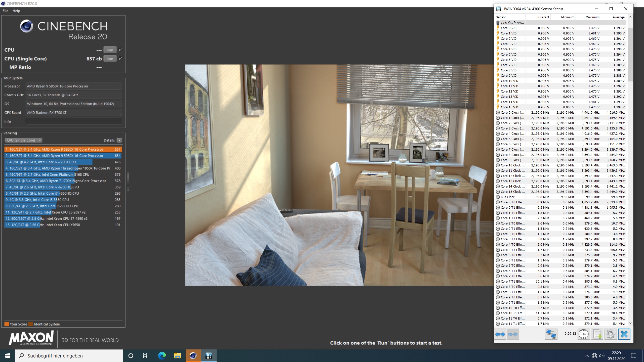
Task: Open HWiNFO remote network monitoring icon
Action: 551,334
